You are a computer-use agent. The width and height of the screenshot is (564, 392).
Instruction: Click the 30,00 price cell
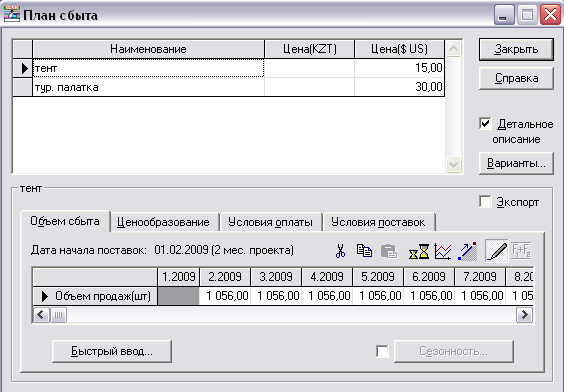[399, 87]
